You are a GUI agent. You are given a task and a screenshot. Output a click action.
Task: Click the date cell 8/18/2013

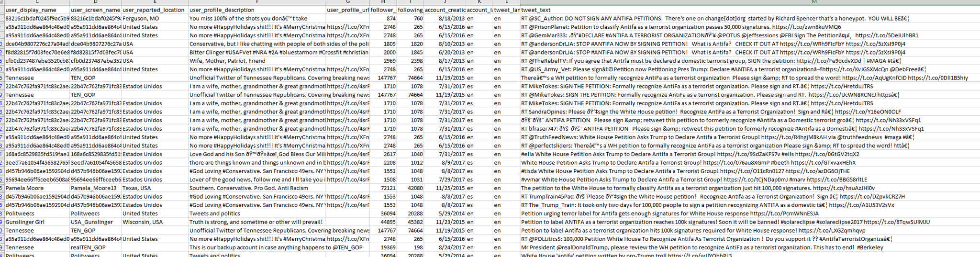pyautogui.click(x=445, y=19)
